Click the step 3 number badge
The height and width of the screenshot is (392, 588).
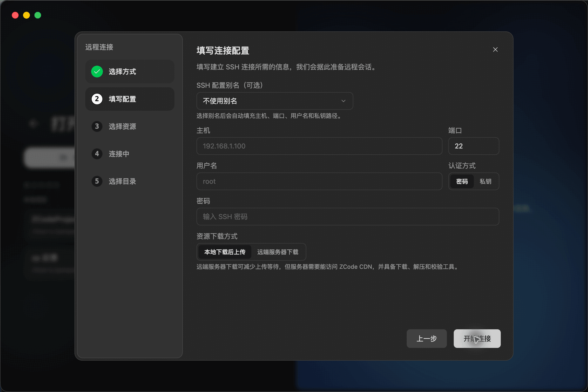coord(97,126)
